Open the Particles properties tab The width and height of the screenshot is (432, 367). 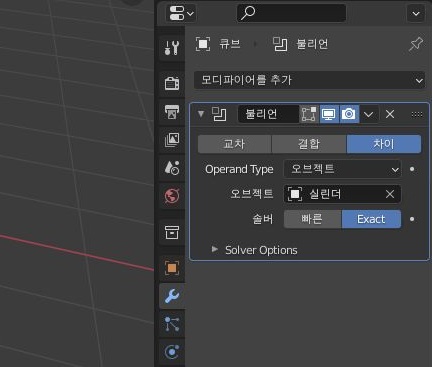[x=172, y=324]
